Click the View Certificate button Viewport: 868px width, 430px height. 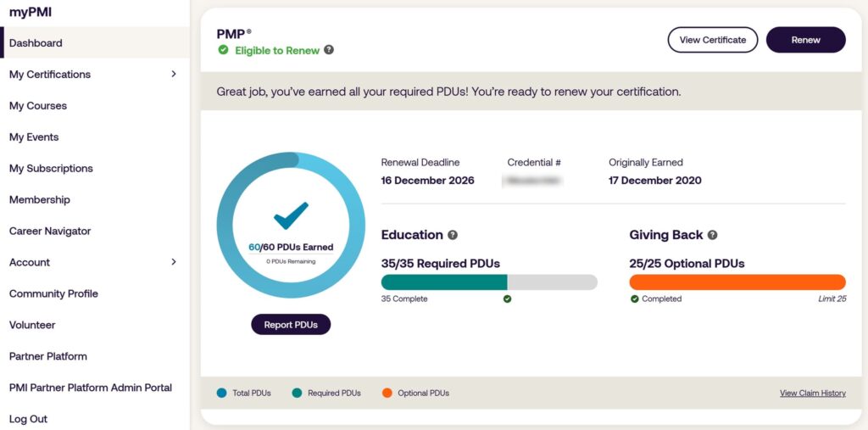coord(712,40)
